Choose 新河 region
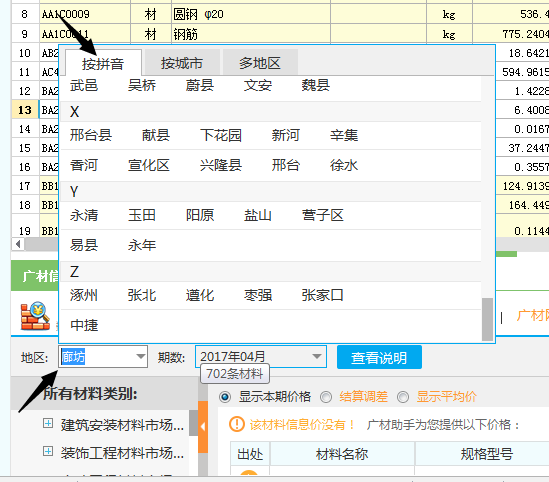 (286, 135)
